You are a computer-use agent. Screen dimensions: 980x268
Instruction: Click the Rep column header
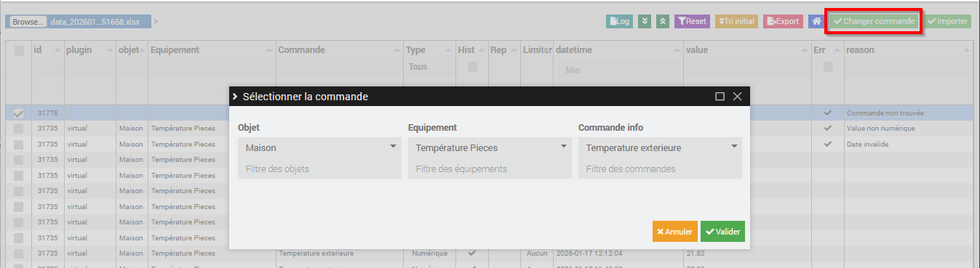coord(503,50)
